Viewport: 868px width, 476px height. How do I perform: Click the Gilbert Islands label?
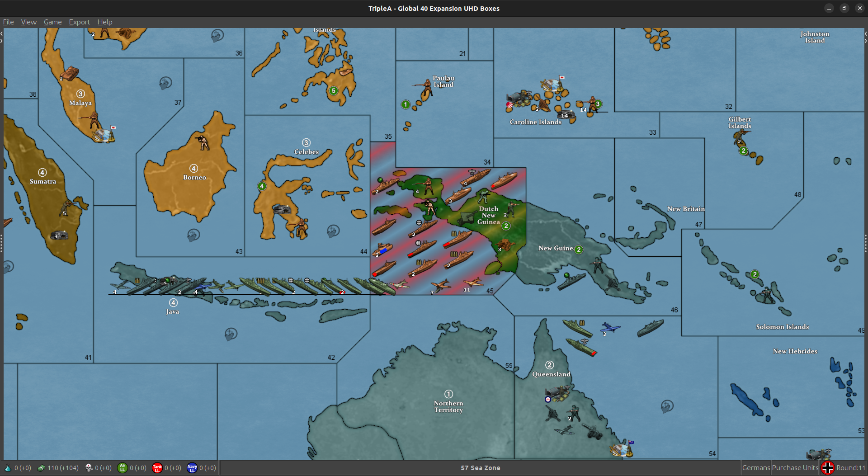click(740, 123)
